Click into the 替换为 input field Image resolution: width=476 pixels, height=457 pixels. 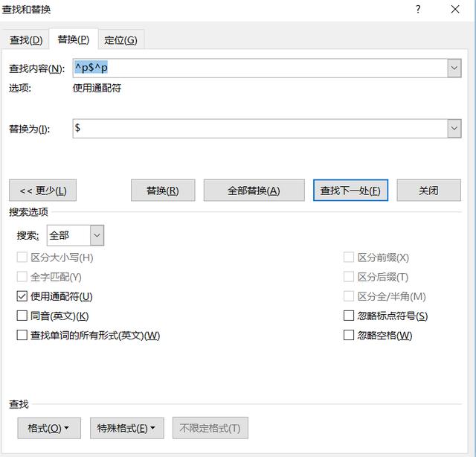click(260, 129)
